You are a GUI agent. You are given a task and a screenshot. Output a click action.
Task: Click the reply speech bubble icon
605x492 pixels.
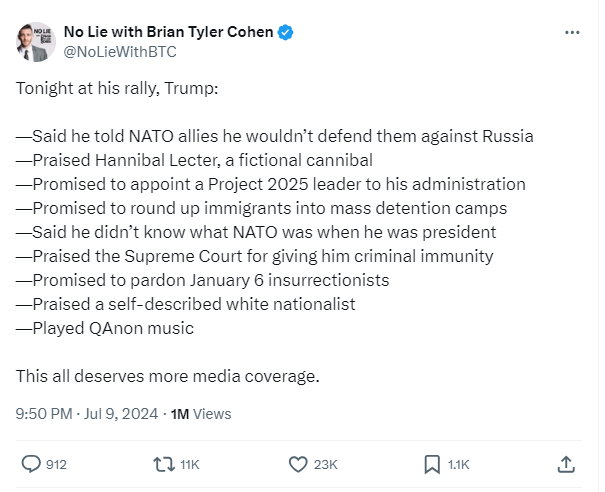click(x=31, y=464)
